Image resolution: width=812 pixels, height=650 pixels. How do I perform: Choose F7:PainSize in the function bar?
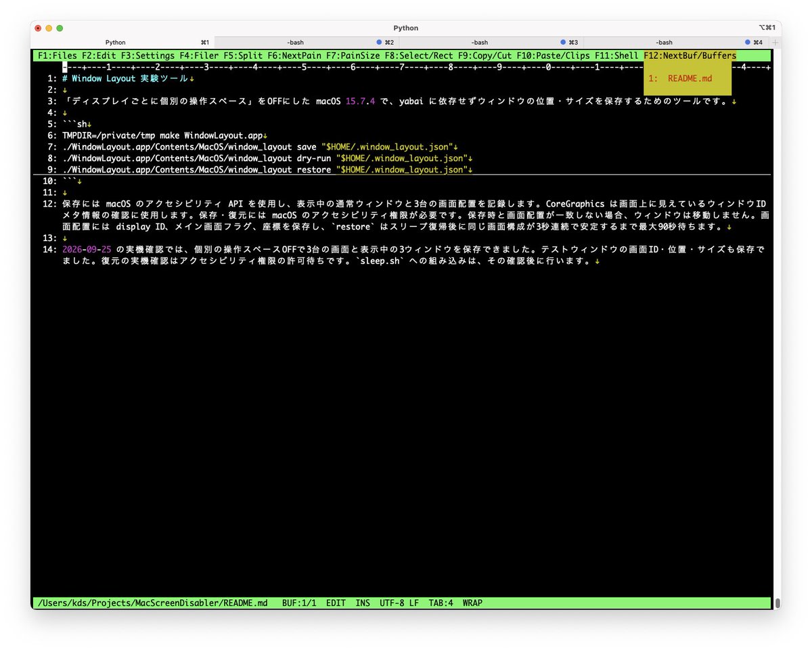pos(354,56)
